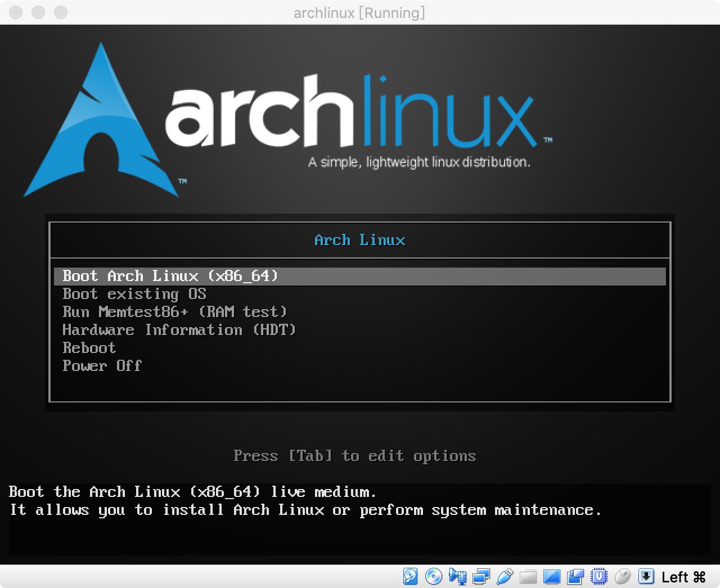This screenshot has width=720, height=588.
Task: Open the network adapters status icon
Action: [x=481, y=576]
